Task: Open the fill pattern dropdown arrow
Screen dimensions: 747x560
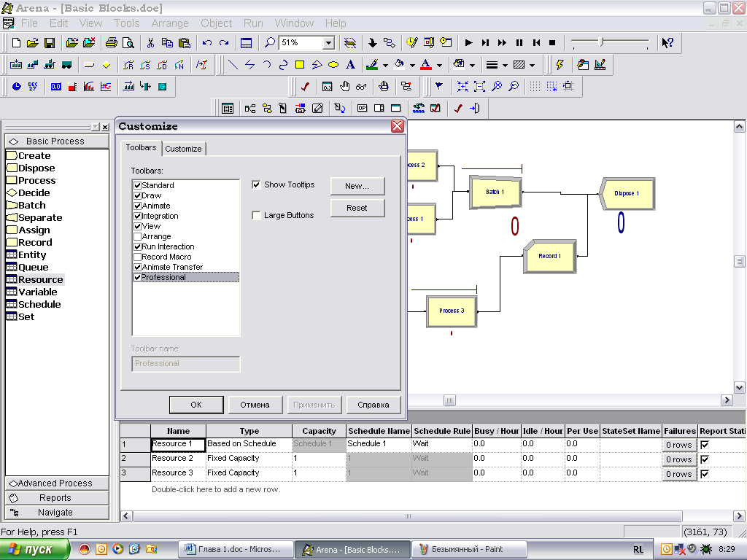Action: click(532, 65)
